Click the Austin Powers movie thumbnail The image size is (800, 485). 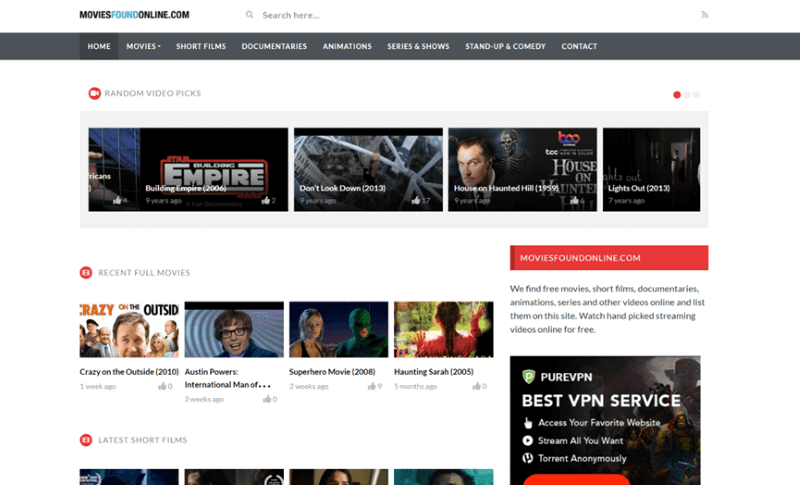click(x=234, y=329)
